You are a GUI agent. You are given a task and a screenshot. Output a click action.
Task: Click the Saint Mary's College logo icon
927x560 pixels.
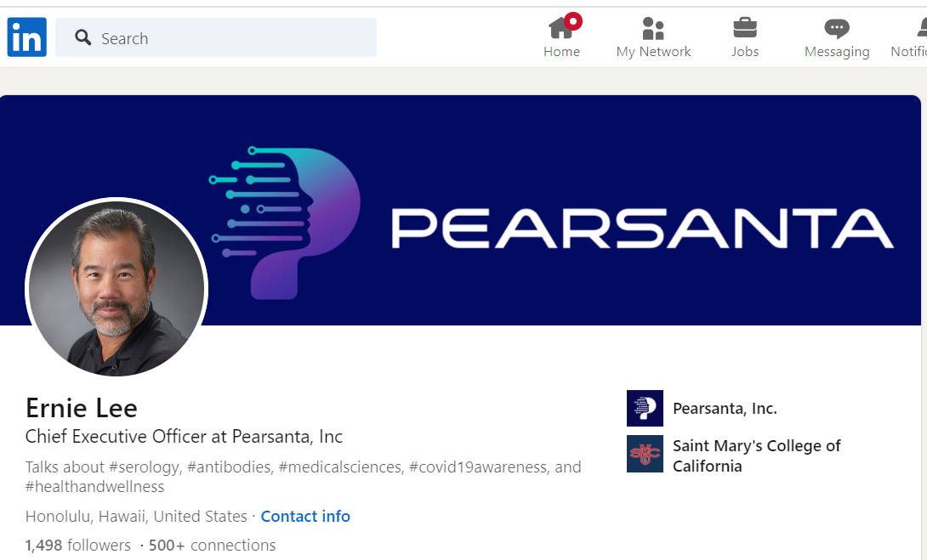(645, 454)
